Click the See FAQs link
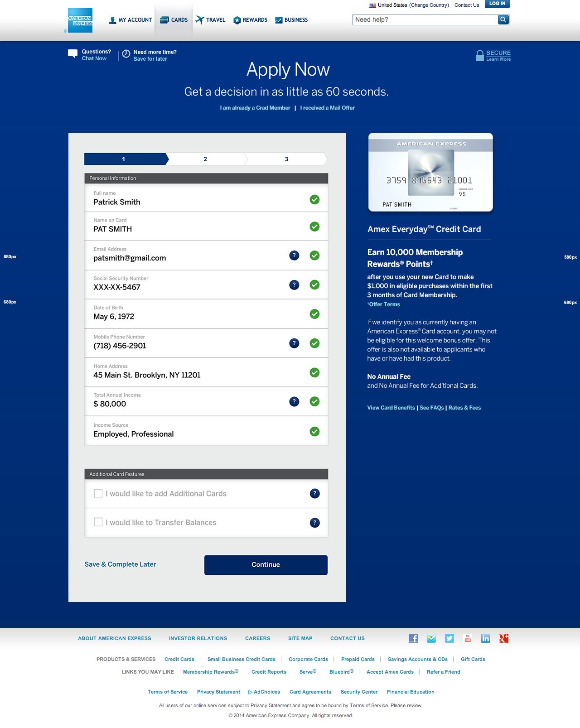This screenshot has height=728, width=580. coord(432,408)
